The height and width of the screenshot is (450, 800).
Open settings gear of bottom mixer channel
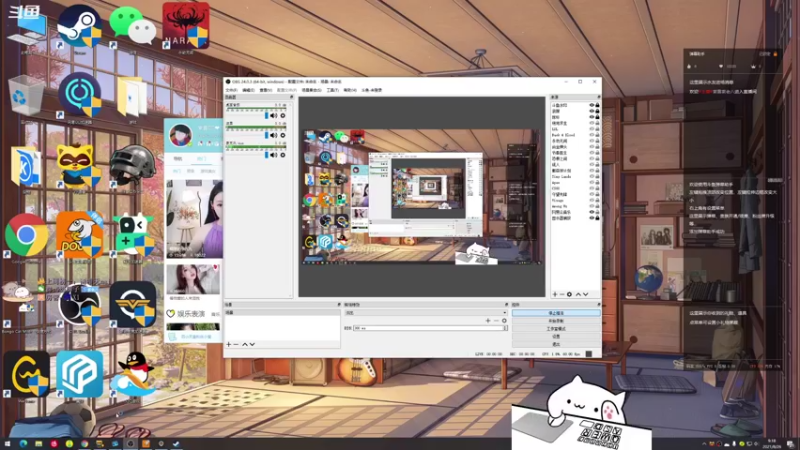tap(283, 155)
